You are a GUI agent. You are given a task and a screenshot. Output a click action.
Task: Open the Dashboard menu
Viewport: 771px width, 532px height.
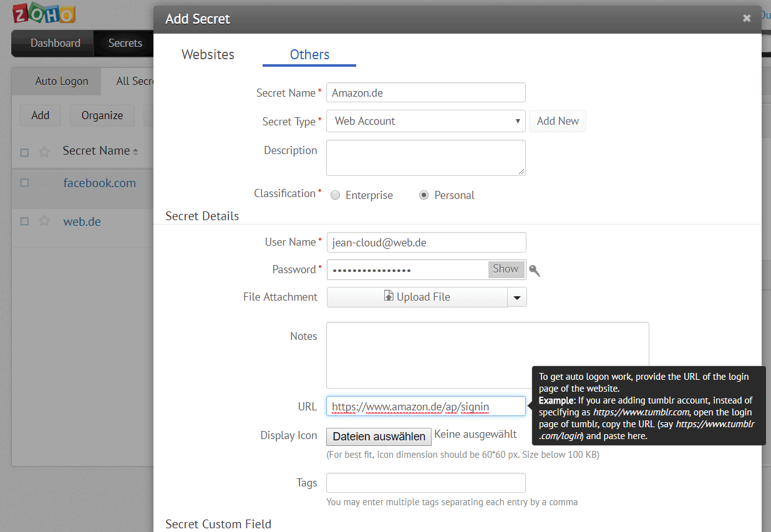click(x=56, y=43)
